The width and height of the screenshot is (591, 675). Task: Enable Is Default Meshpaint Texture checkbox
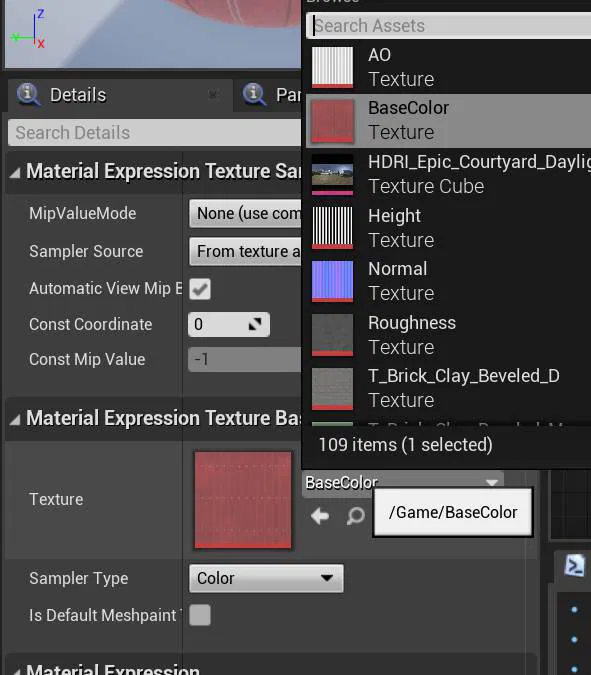[200, 615]
